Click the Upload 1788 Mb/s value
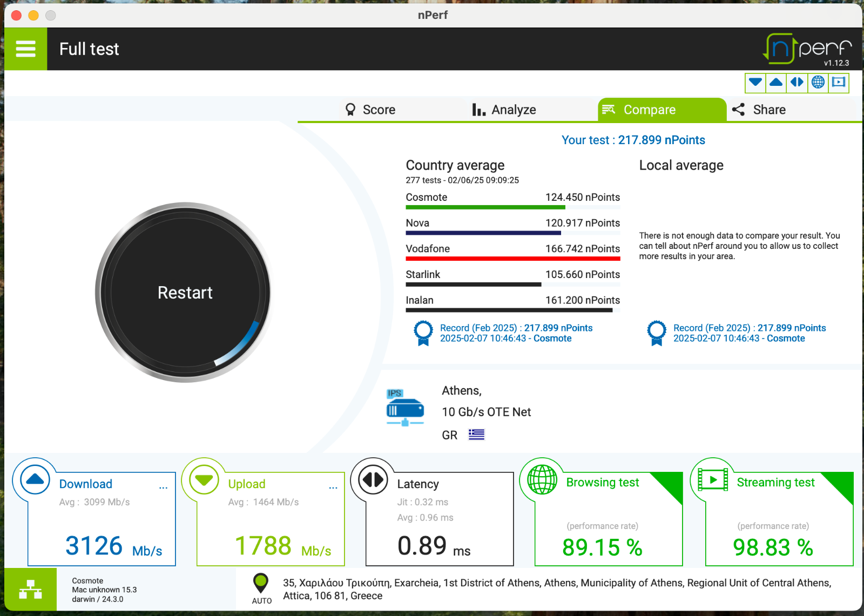Viewport: 864px width, 616px height. tap(283, 546)
